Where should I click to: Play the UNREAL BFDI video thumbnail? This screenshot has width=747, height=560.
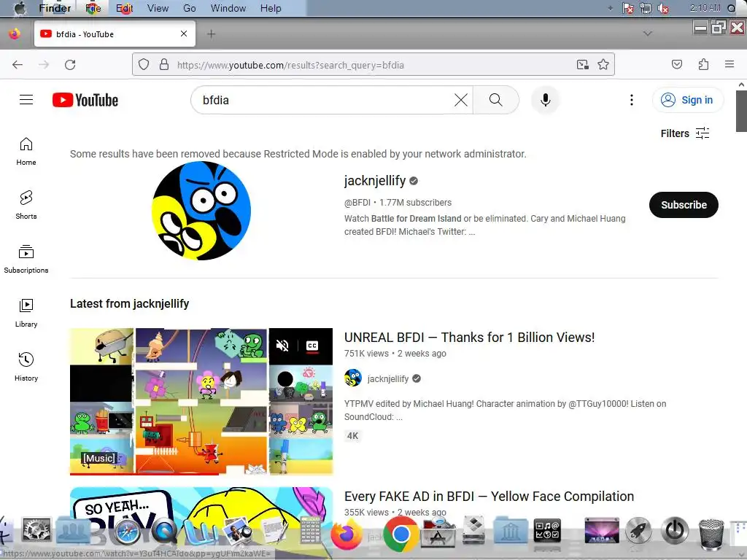point(201,402)
